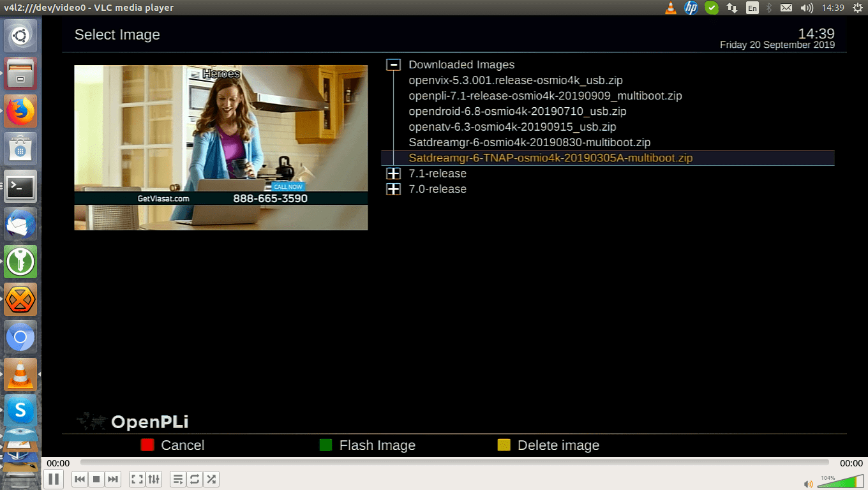The height and width of the screenshot is (490, 868).
Task: Click the VLC seek progress bar
Action: (454, 463)
